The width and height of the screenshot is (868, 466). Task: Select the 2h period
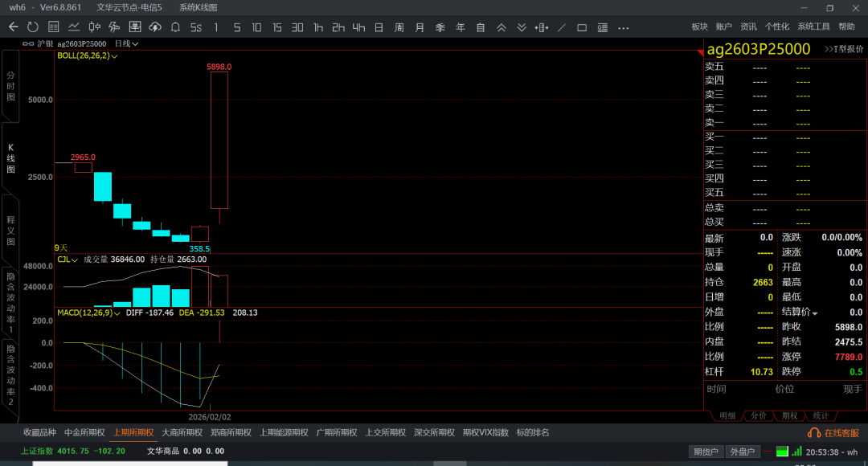pos(338,27)
